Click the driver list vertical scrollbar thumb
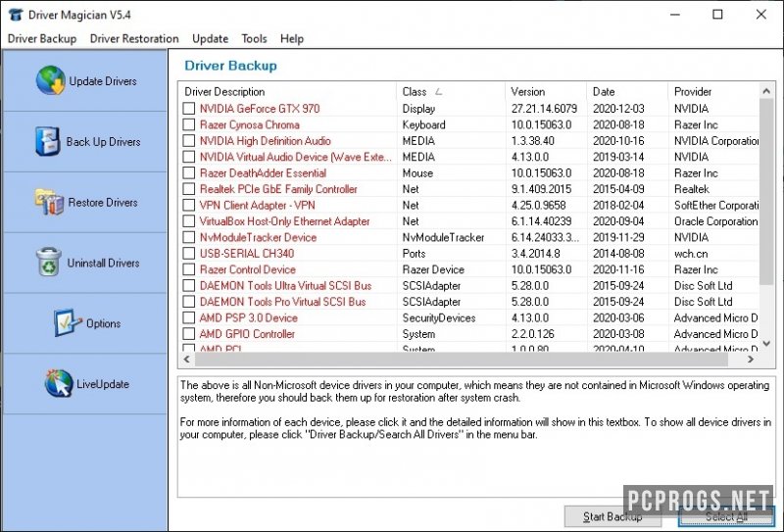784x532 pixels. (766, 192)
